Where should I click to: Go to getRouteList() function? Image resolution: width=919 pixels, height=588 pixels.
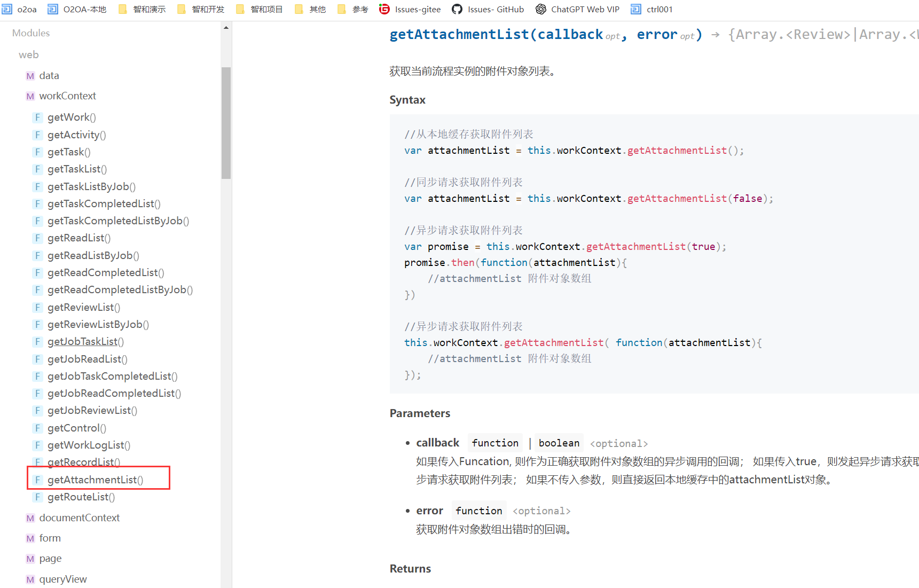81,497
